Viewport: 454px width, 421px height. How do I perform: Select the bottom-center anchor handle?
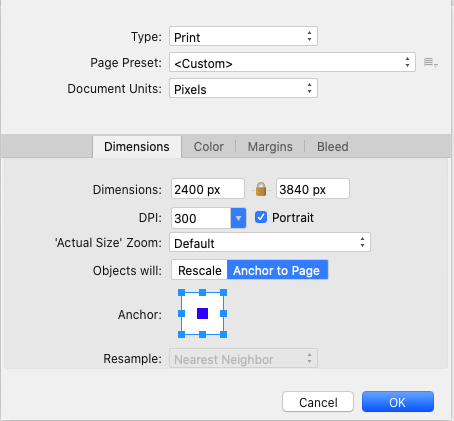[x=202, y=334]
